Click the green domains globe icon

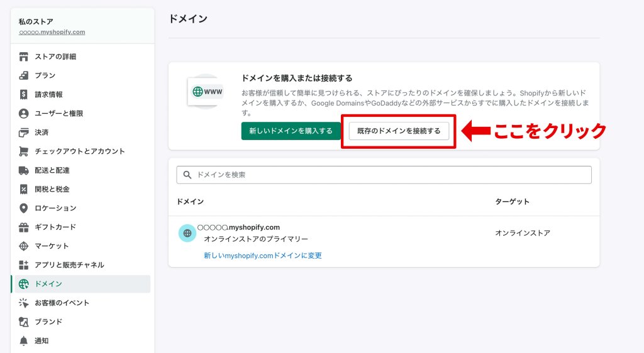click(x=24, y=284)
